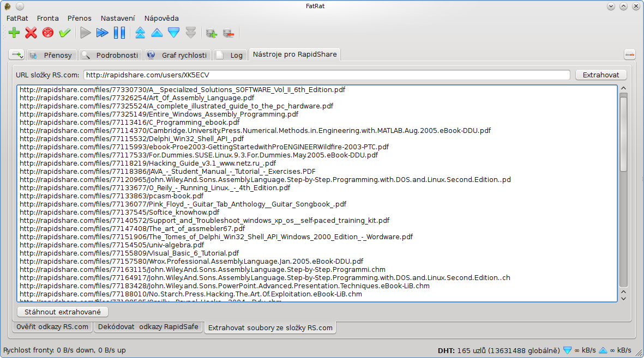Image resolution: width=644 pixels, height=358 pixels.
Task: Switch to Dekódovat odkazy RapidSafe tab
Action: pyautogui.click(x=148, y=327)
